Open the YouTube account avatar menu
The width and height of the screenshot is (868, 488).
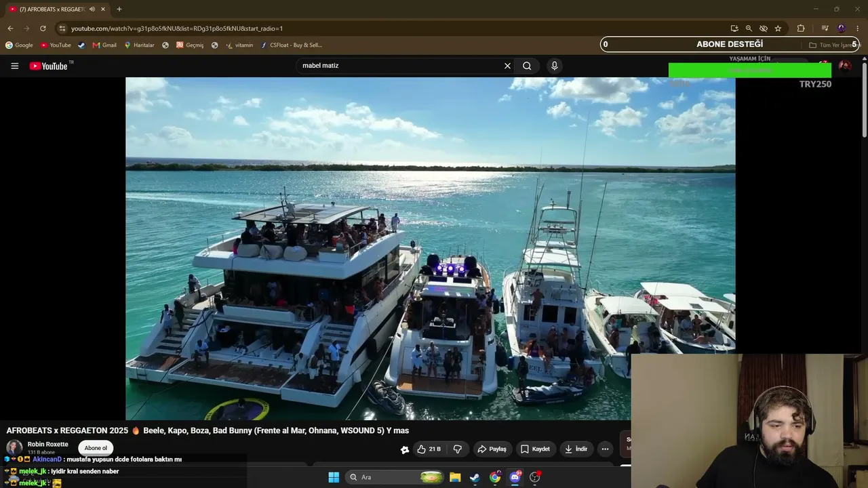(845, 66)
